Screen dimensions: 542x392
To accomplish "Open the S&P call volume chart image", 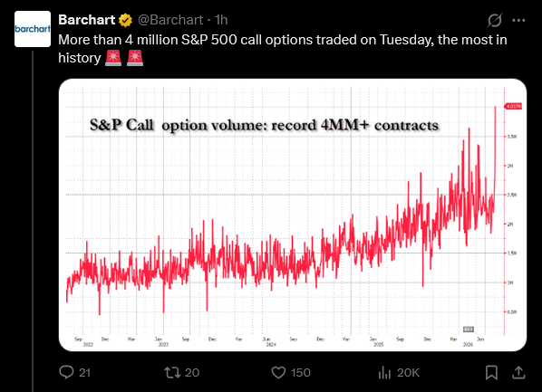I will (293, 215).
